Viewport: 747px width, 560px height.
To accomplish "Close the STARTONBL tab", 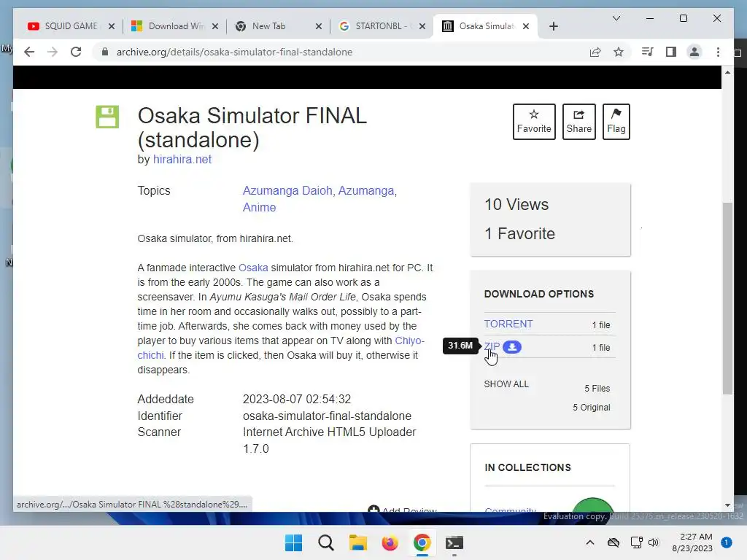I will (x=422, y=26).
